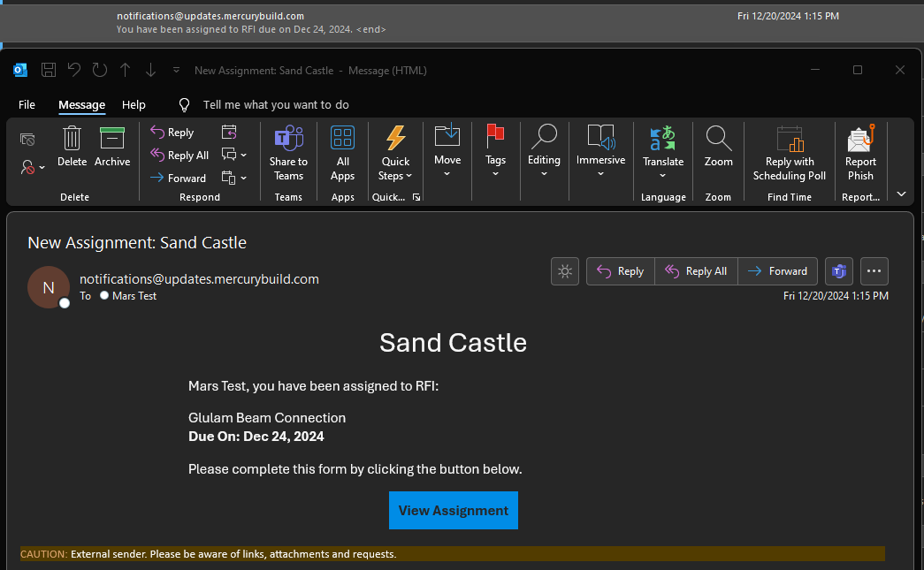The image size is (924, 570).
Task: Open the File menu
Action: pyautogui.click(x=27, y=104)
